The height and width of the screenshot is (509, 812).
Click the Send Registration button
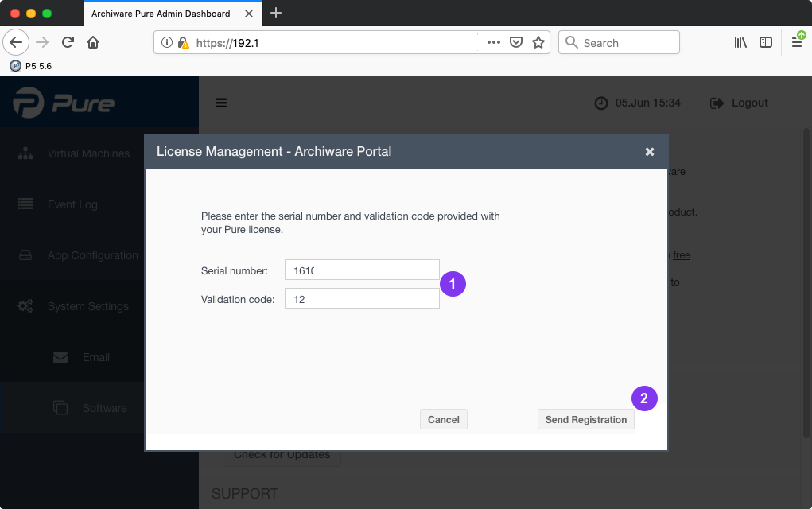pyautogui.click(x=586, y=420)
